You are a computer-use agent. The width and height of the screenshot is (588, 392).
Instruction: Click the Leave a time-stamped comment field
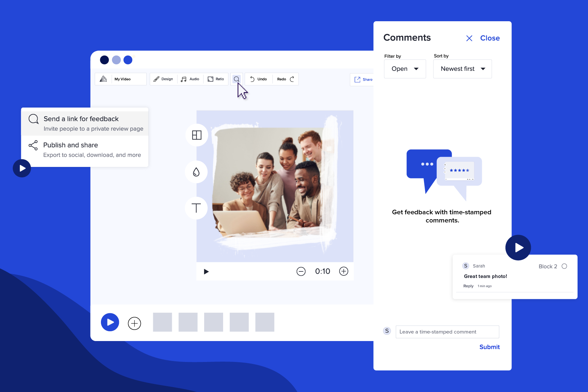click(447, 332)
